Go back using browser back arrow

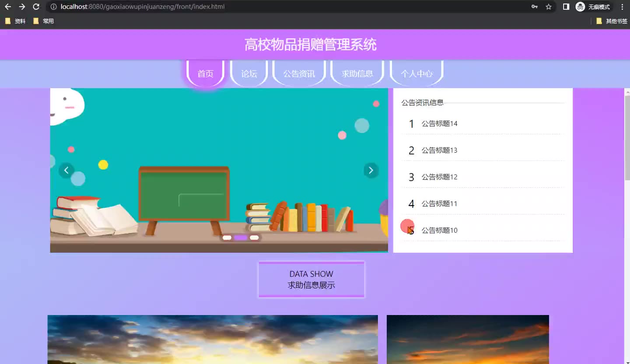(8, 7)
